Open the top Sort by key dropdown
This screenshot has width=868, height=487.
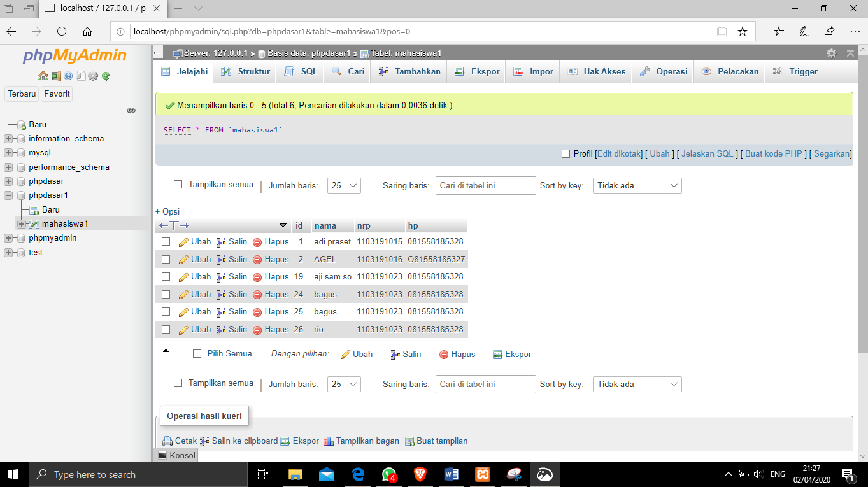637,186
